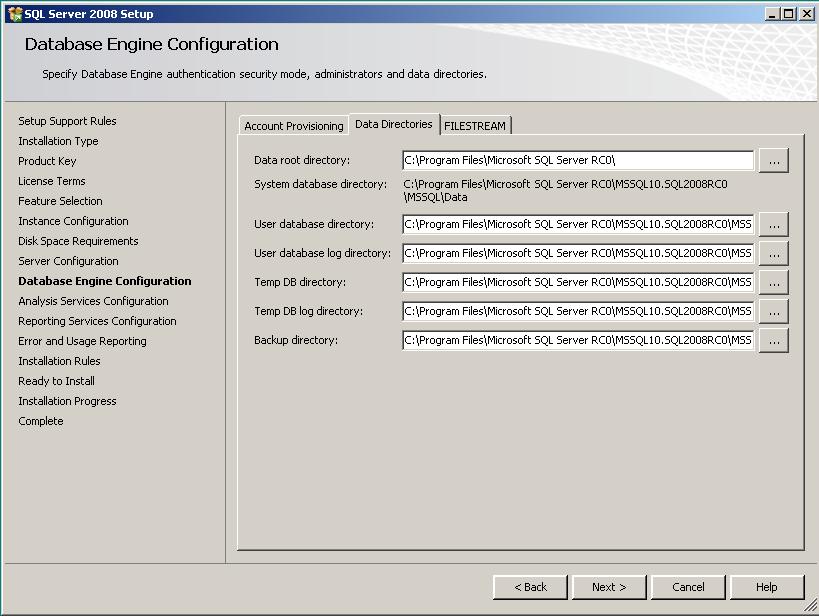Close the SQL Server 2008 Setup window
This screenshot has width=819, height=616.
pyautogui.click(x=807, y=14)
